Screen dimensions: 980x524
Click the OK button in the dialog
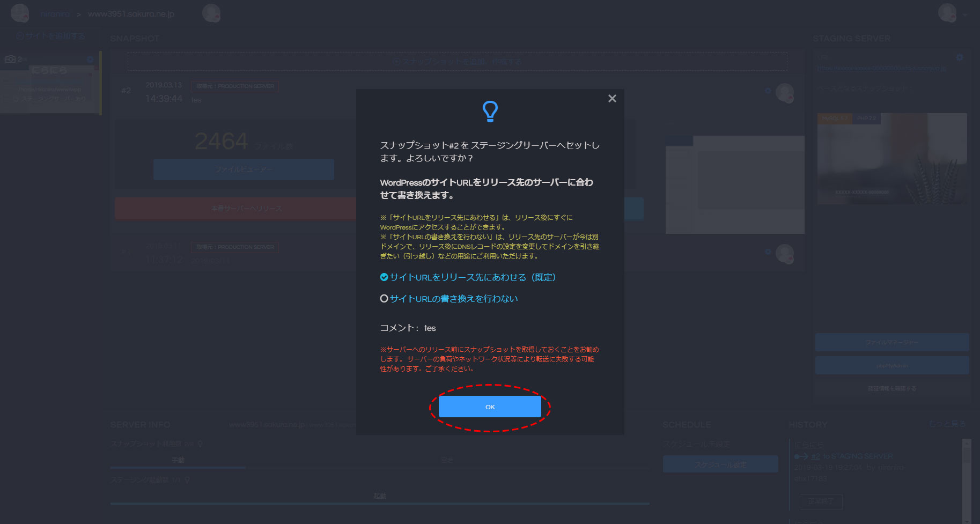tap(489, 407)
